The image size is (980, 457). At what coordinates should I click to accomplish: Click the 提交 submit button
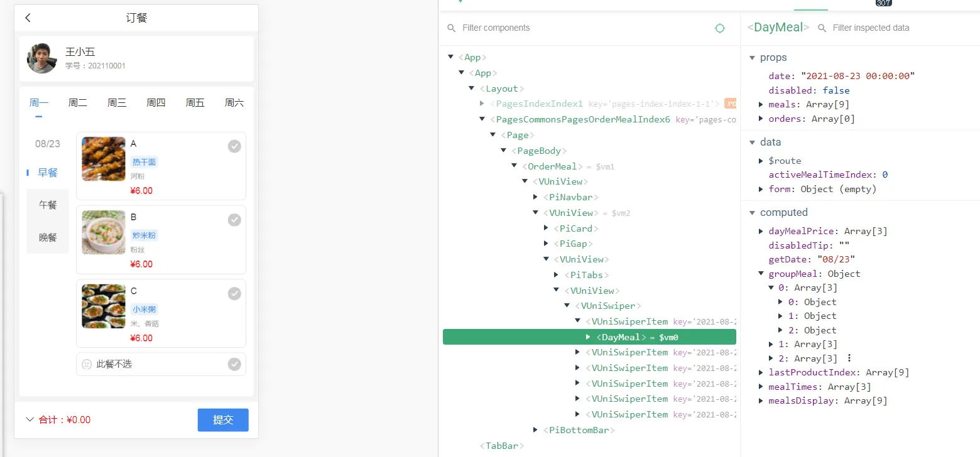223,420
